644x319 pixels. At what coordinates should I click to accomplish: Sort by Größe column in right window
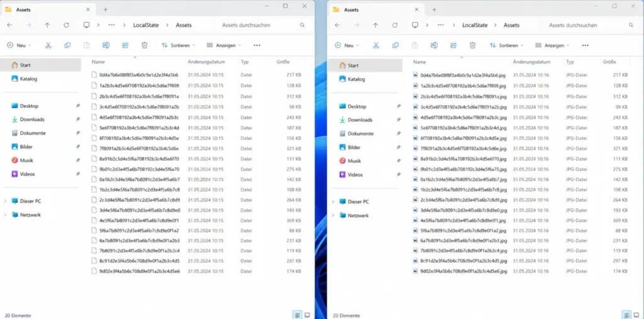coord(609,62)
